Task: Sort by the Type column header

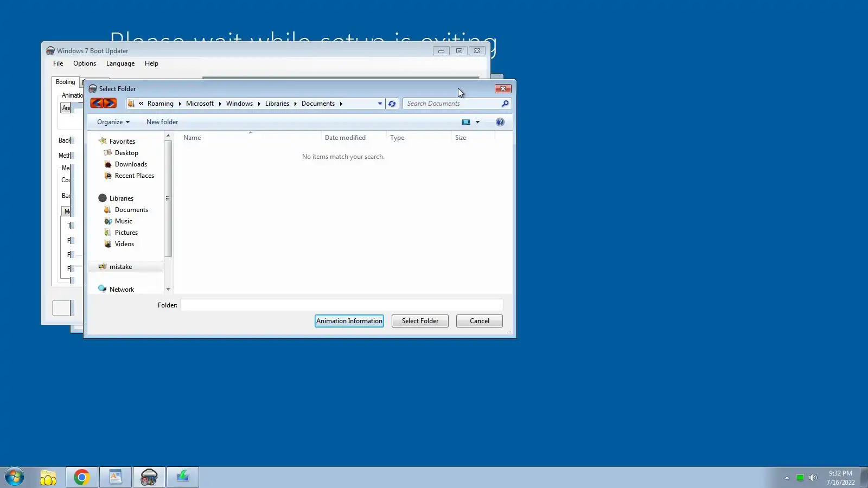Action: (418, 138)
